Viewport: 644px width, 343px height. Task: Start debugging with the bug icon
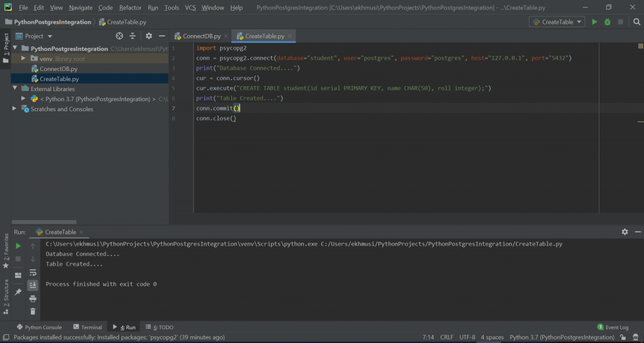tap(608, 22)
